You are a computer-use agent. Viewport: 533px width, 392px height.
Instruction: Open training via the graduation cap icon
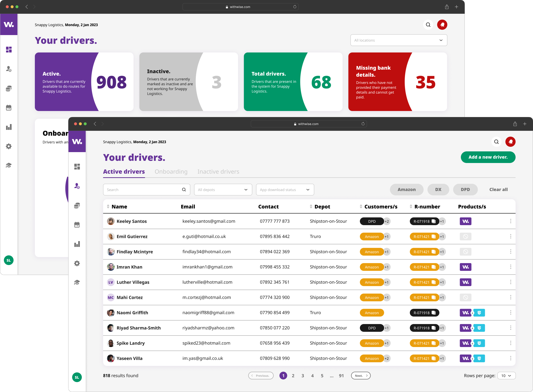[77, 282]
